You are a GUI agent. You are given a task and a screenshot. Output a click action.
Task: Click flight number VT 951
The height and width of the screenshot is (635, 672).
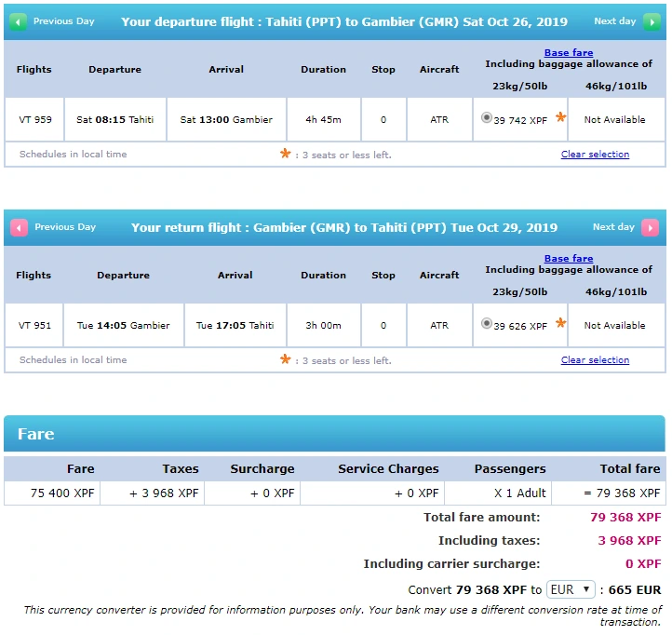(34, 326)
